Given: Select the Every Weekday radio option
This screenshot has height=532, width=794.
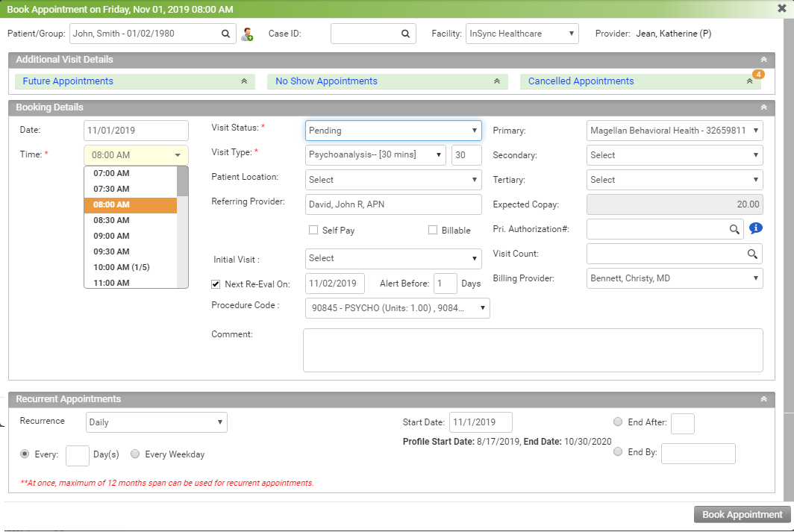Looking at the screenshot, I should pyautogui.click(x=135, y=454).
